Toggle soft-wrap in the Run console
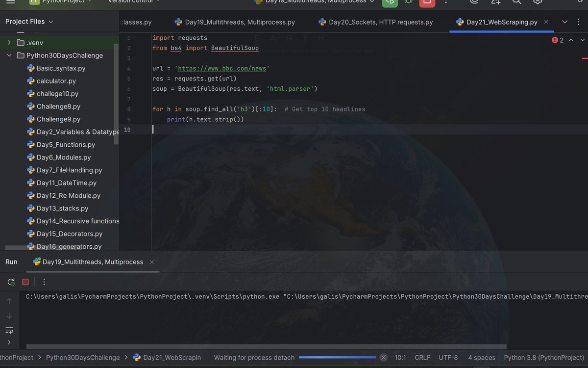 click(9, 330)
